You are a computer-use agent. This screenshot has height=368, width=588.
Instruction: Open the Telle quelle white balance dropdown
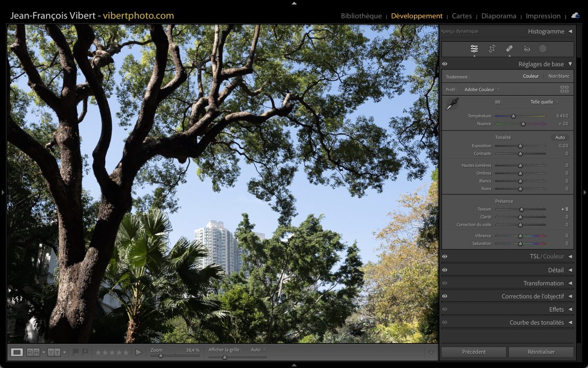tap(544, 102)
